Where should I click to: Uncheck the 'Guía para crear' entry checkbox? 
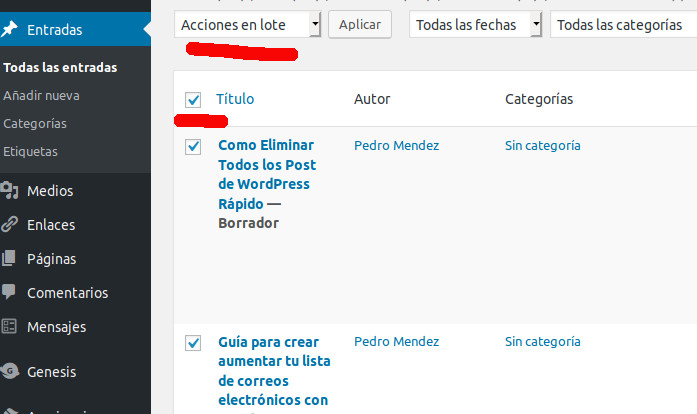pyautogui.click(x=193, y=343)
